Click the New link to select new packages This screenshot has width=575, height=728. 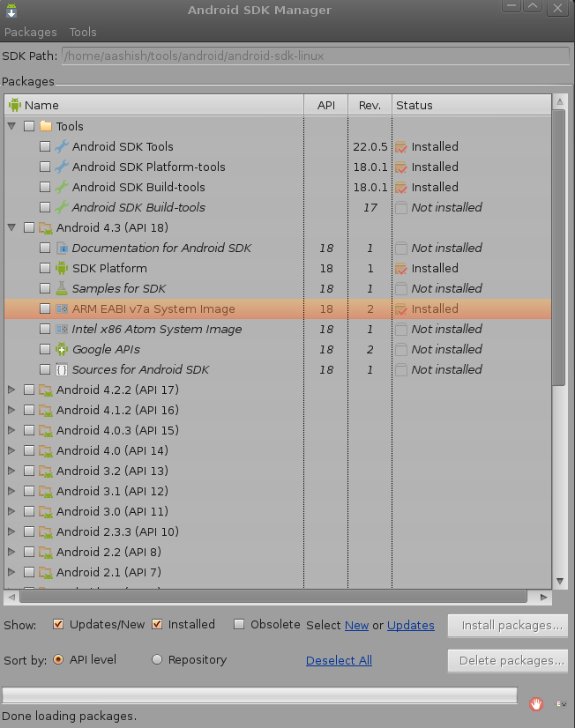point(356,626)
